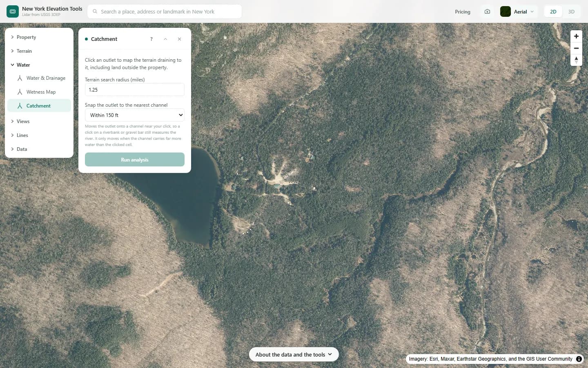Image resolution: width=588 pixels, height=368 pixels.
Task: Click the Catchment fork icon in sidebar
Action: (x=20, y=106)
